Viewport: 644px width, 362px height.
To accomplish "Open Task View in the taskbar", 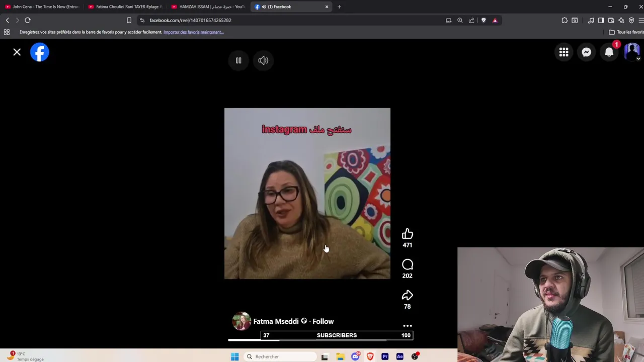I will [325, 356].
